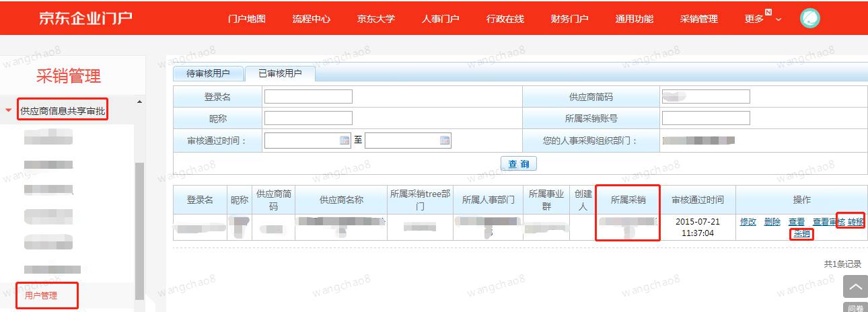Click the 修改 link in the row

[748, 222]
